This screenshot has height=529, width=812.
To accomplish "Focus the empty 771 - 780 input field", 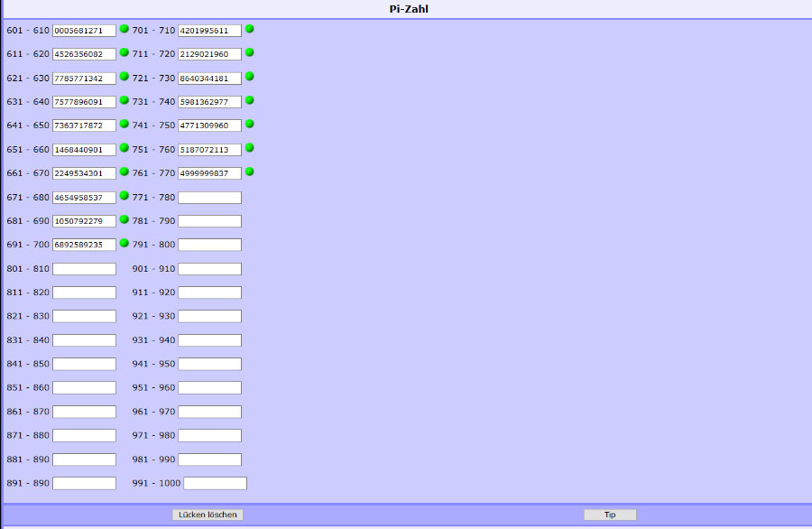I will coord(209,198).
